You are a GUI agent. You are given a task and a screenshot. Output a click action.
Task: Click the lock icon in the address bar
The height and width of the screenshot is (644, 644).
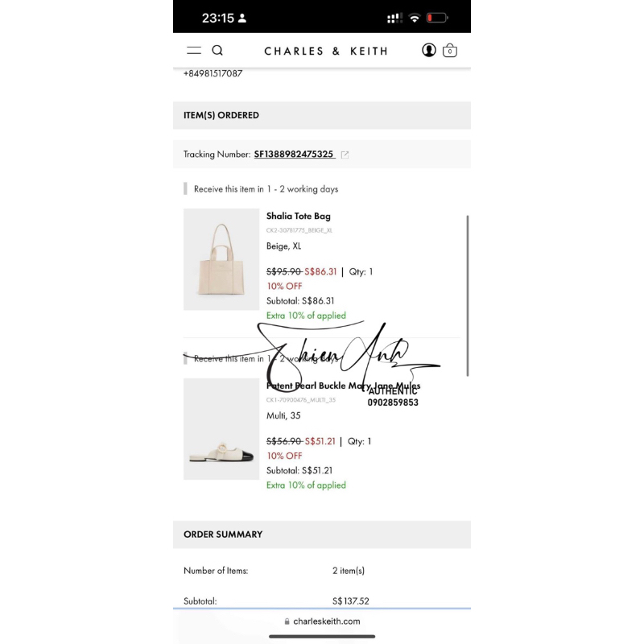pos(287,621)
